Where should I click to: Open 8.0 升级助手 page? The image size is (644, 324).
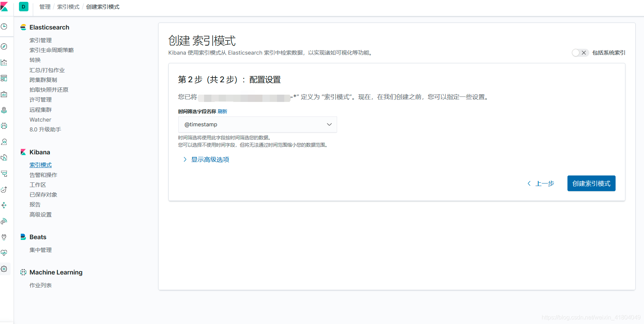(45, 129)
